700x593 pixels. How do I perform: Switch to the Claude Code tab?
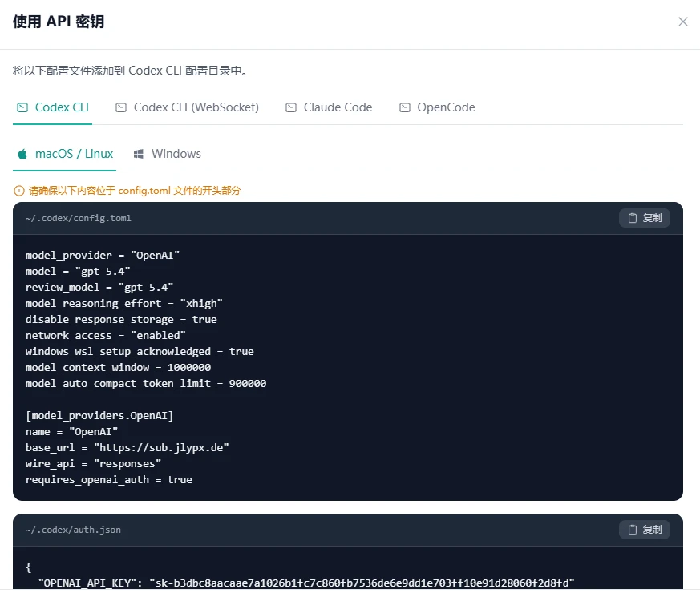(337, 107)
